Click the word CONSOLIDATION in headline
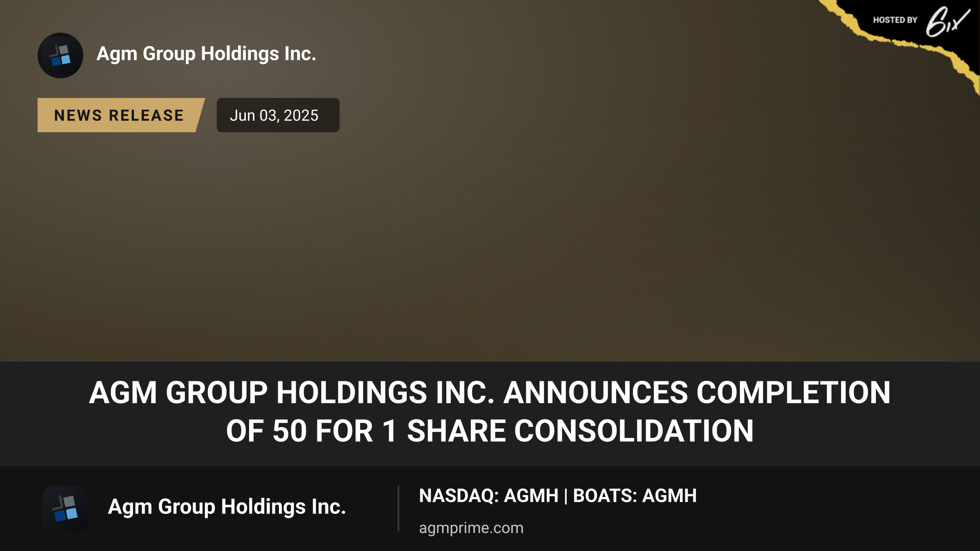The width and height of the screenshot is (980, 551). pos(634,431)
